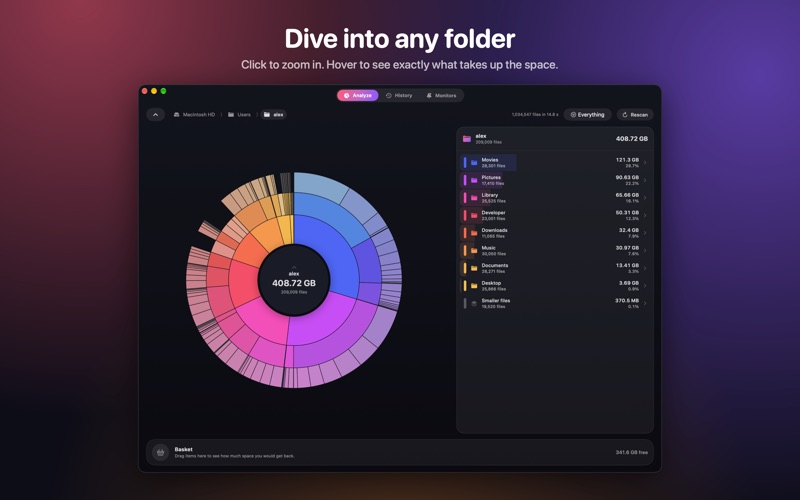Expand the Smaller files row chevron
This screenshot has width=800, height=500.
(645, 304)
